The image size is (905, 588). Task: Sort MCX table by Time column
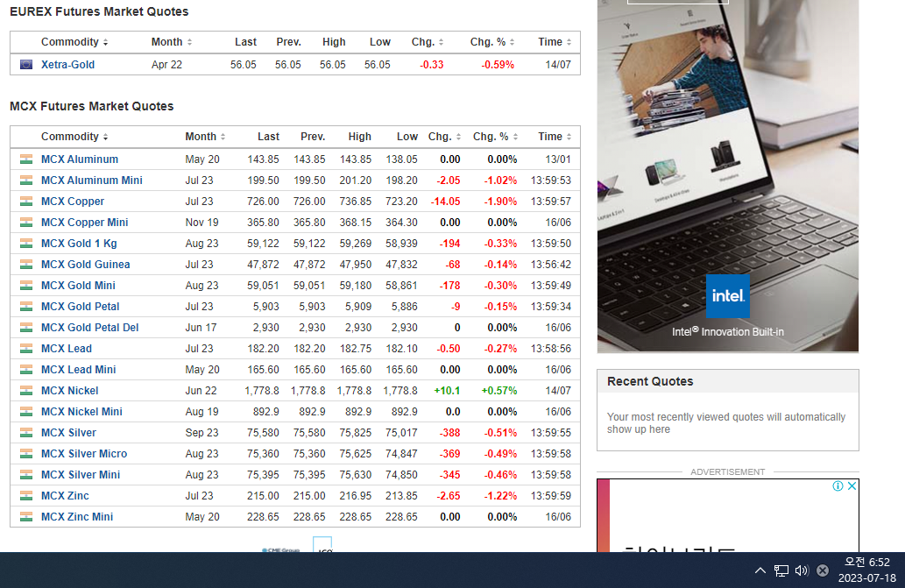click(555, 137)
